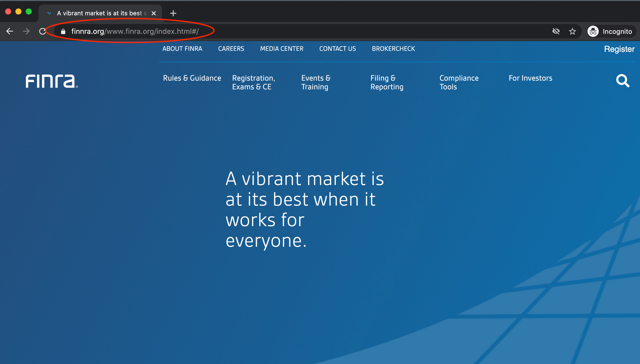This screenshot has height=364, width=640.
Task: Open Registration, Exams & CE menu
Action: pos(253,83)
